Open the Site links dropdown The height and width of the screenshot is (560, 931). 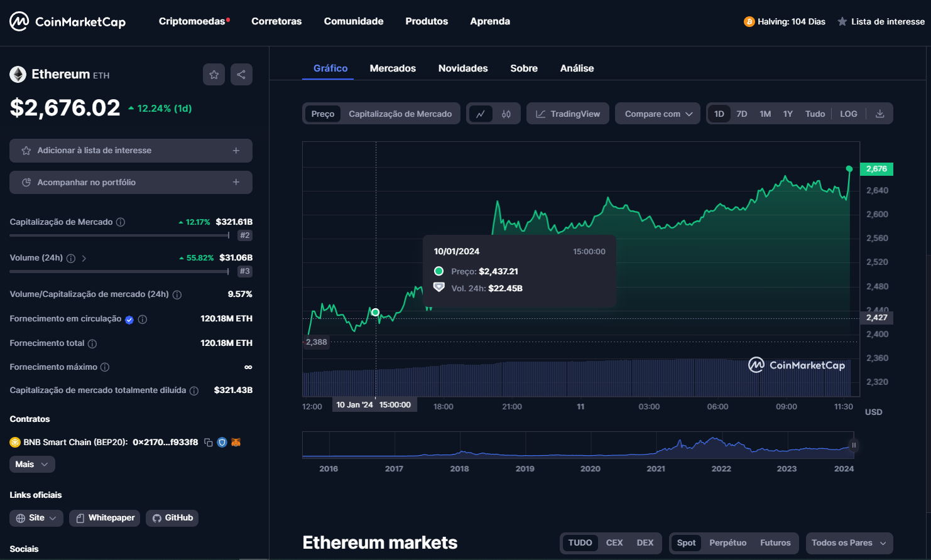pyautogui.click(x=36, y=518)
